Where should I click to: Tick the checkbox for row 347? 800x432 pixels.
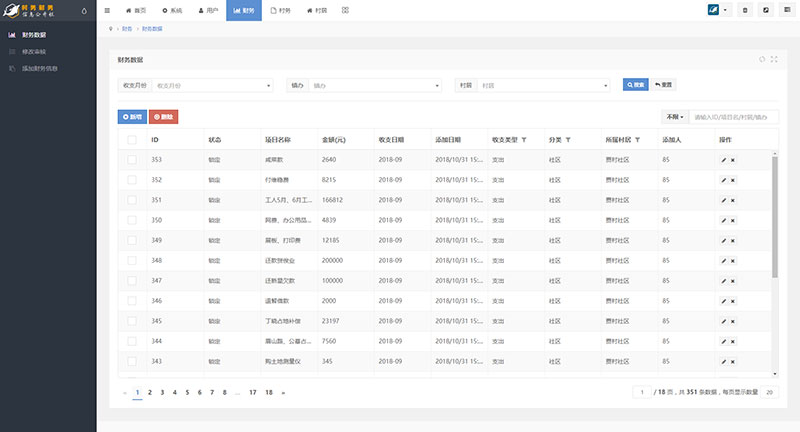[x=132, y=281]
